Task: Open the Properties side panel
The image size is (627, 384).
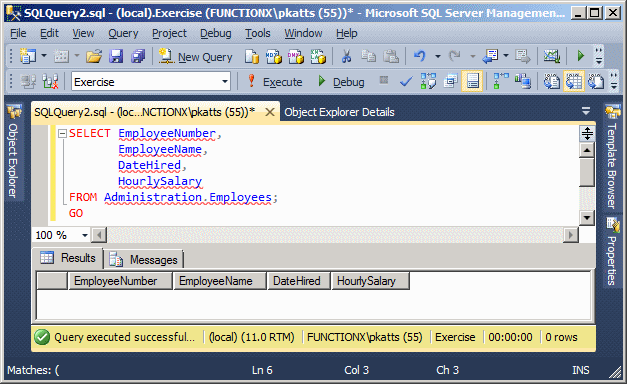Action: coord(612,251)
